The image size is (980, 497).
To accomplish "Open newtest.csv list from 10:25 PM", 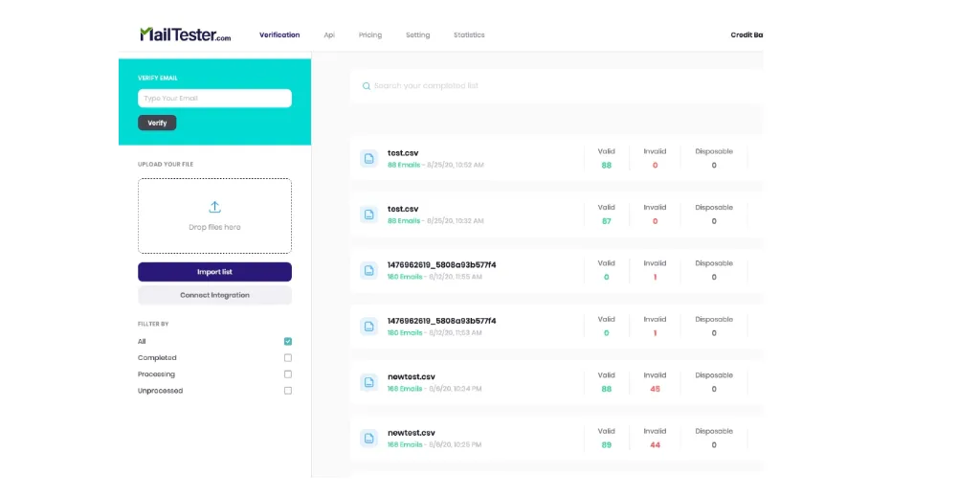I will [412, 433].
